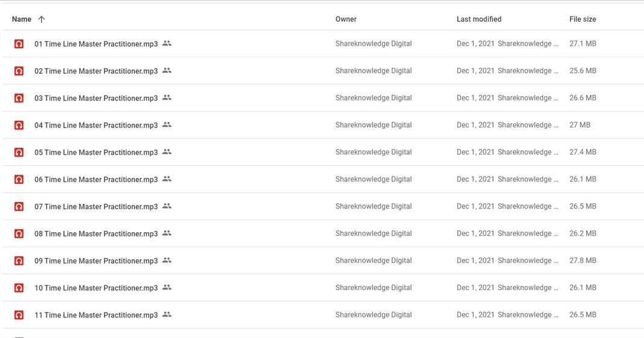Select the 10 Time Line Master Practitioner.mp3 filename

[96, 288]
